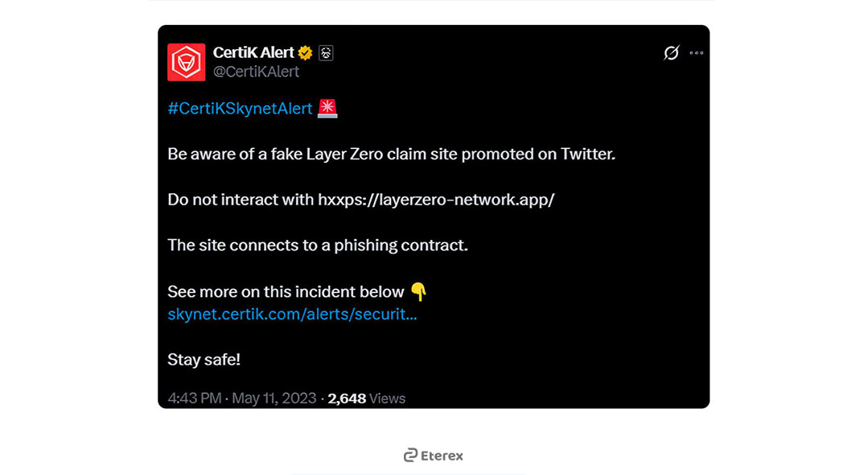Click the pointing down hand emoji
This screenshot has width=868, height=475.
click(418, 291)
